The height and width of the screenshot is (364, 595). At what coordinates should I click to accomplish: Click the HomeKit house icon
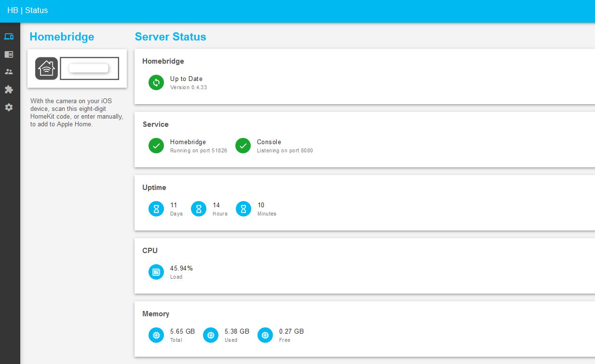46,68
